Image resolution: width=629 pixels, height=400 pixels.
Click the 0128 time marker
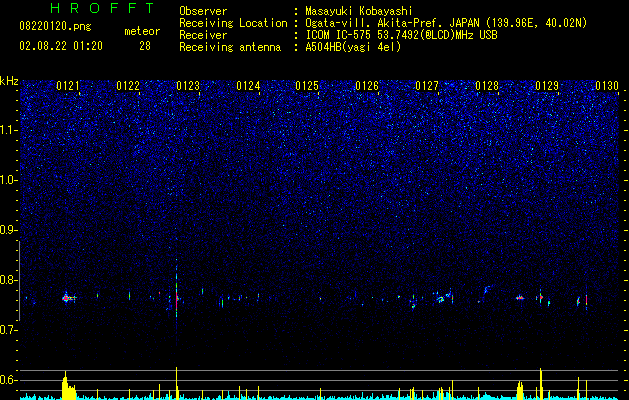click(x=487, y=86)
